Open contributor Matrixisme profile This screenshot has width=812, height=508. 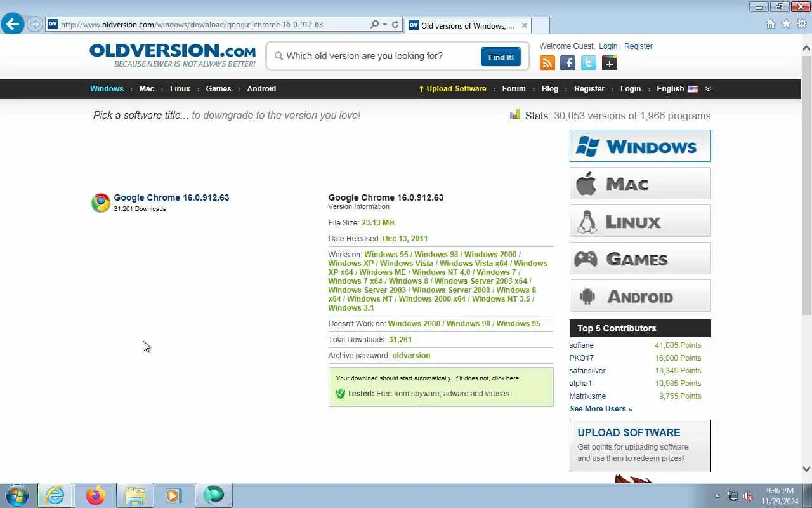[x=587, y=396]
